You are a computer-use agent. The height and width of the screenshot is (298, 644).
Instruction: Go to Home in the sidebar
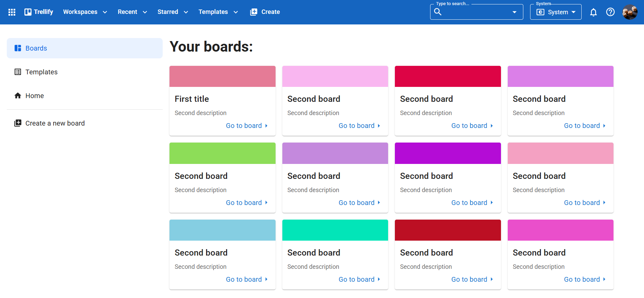point(35,96)
